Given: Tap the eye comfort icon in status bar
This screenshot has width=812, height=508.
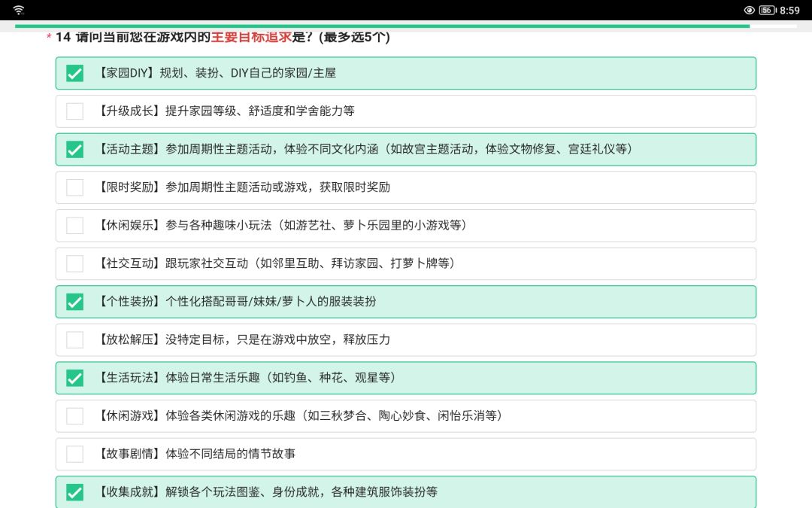Looking at the screenshot, I should (749, 10).
